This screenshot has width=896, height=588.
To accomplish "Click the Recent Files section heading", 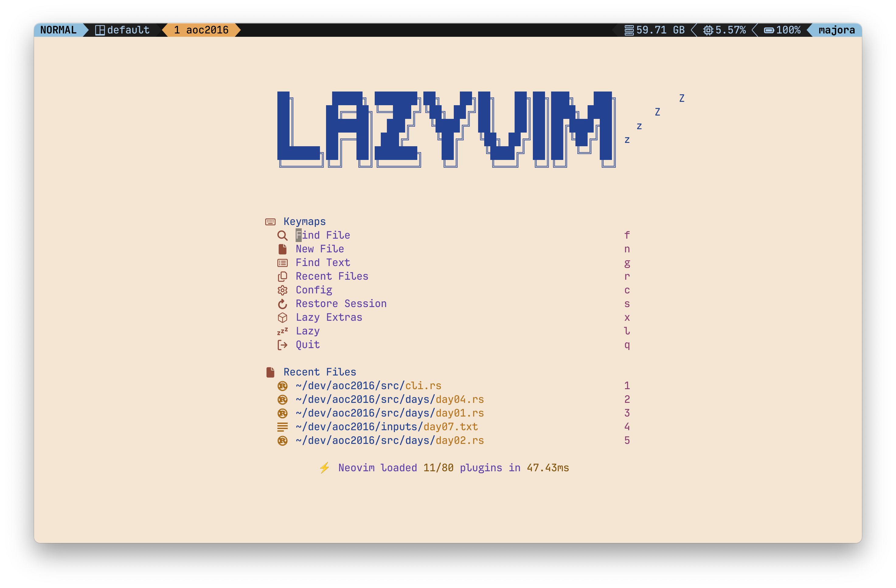I will (x=320, y=372).
